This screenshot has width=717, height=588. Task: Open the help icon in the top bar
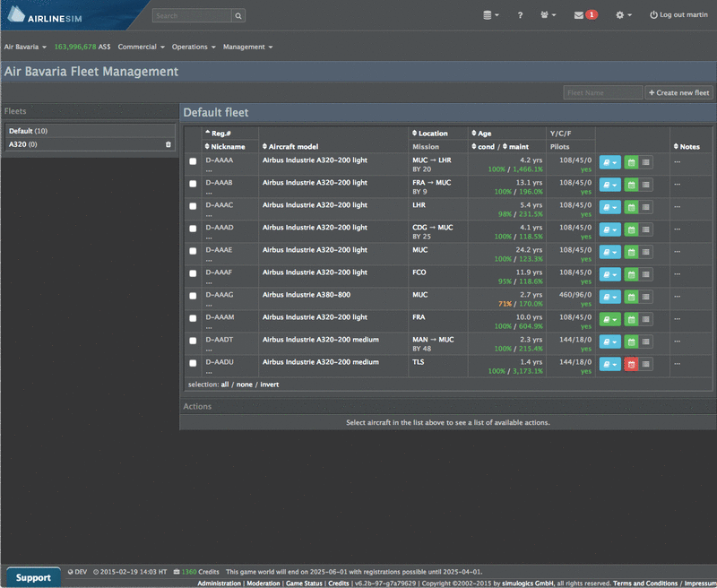[521, 14]
